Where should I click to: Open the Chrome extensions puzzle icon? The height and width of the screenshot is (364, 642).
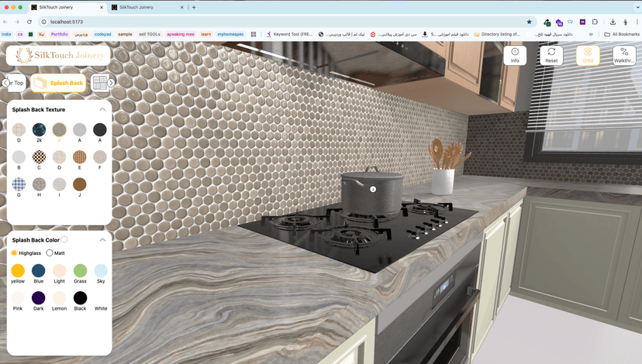pyautogui.click(x=595, y=22)
